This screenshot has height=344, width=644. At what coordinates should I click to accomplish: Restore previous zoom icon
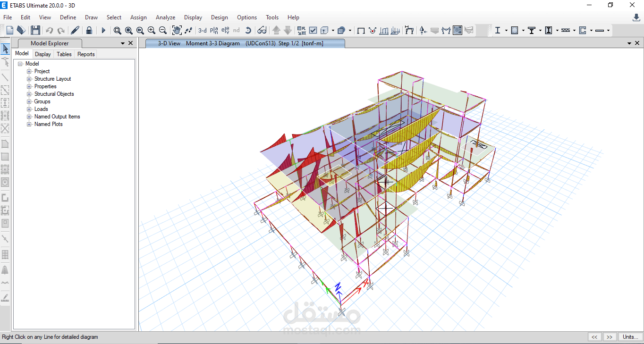pos(140,30)
